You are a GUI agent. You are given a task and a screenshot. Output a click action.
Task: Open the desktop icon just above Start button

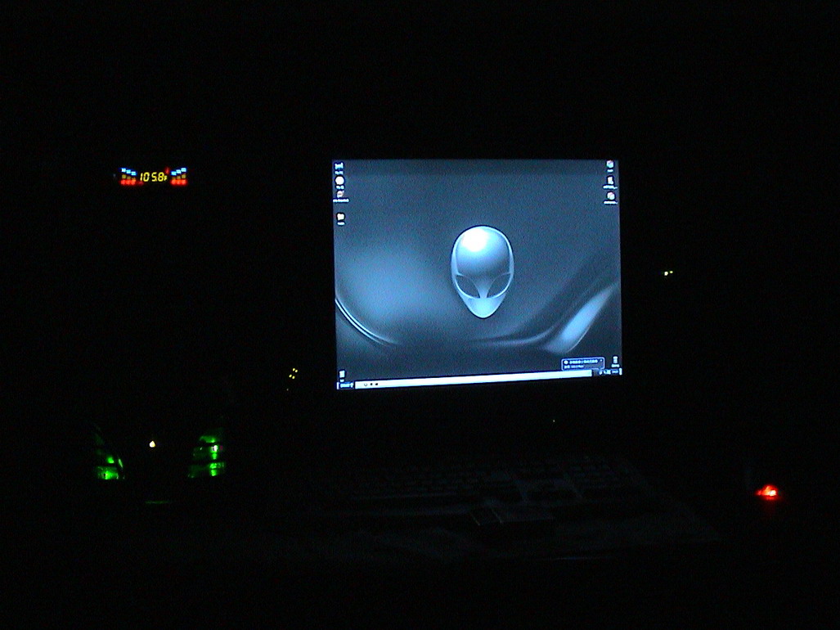[341, 374]
